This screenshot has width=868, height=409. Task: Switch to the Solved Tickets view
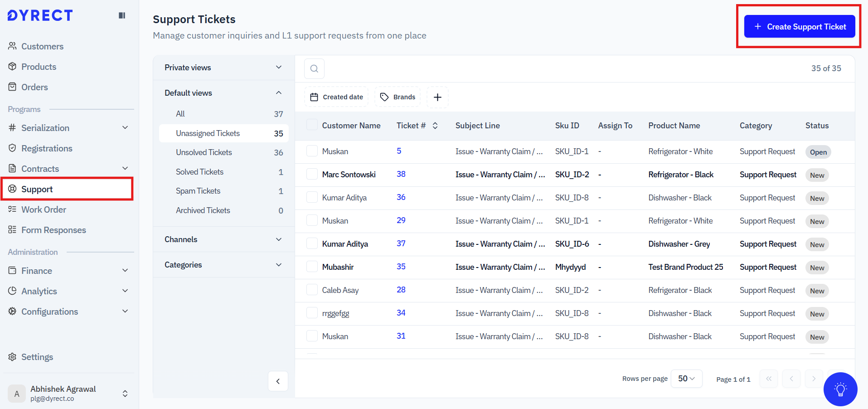coord(224,172)
